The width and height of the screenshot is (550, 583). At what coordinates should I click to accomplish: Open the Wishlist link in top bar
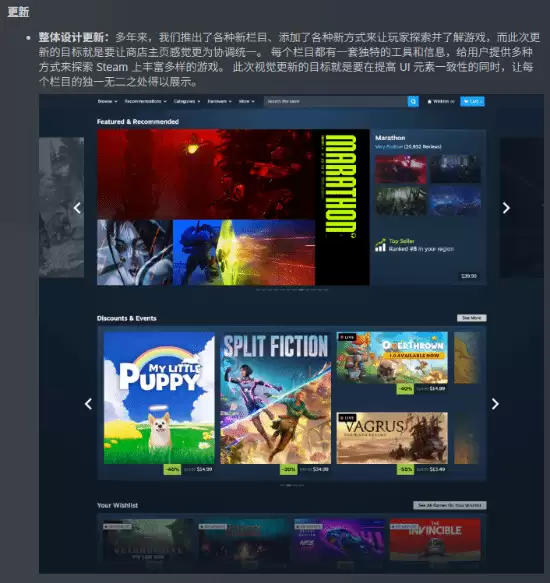pos(441,102)
